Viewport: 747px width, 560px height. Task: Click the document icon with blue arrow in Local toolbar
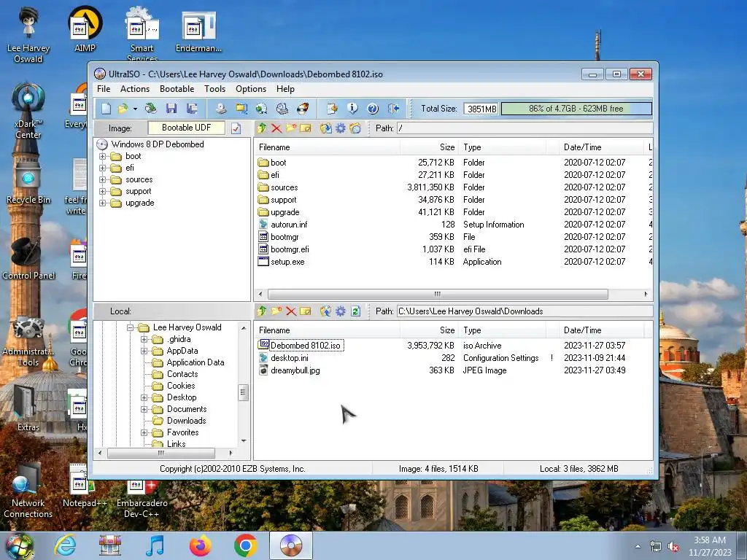(x=326, y=311)
